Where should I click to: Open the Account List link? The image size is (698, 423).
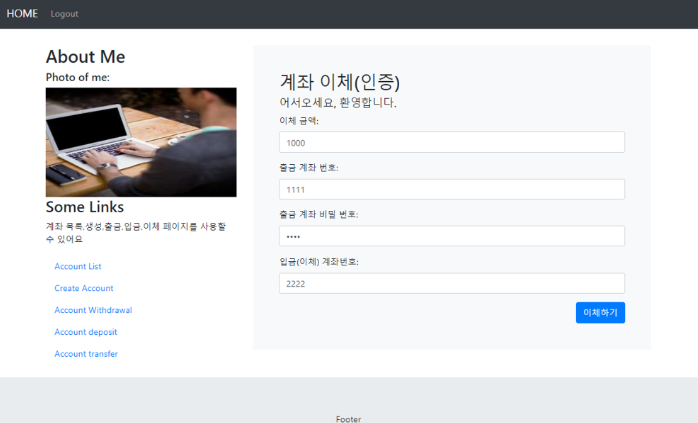tap(78, 266)
